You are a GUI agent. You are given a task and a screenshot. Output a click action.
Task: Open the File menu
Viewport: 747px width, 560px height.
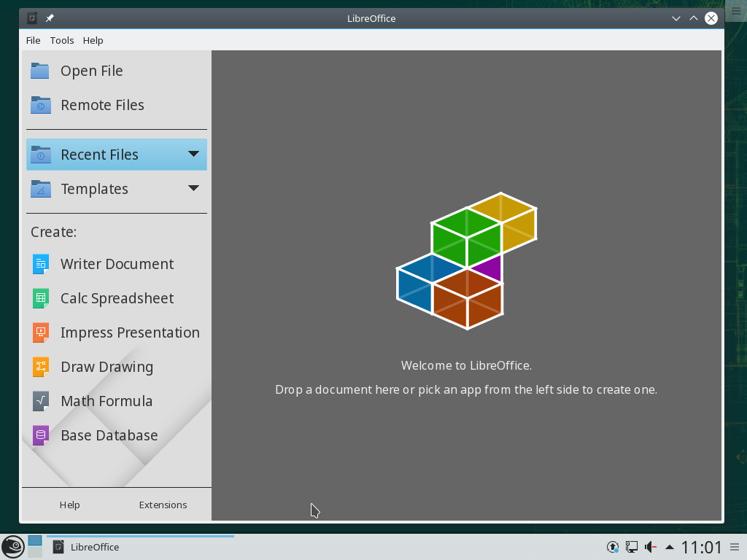pyautogui.click(x=33, y=40)
